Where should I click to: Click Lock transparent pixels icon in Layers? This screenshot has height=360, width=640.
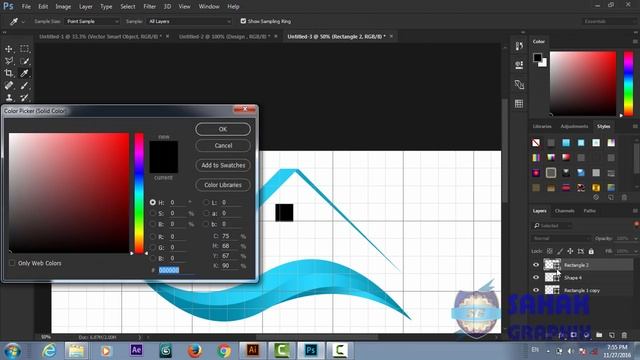click(550, 251)
